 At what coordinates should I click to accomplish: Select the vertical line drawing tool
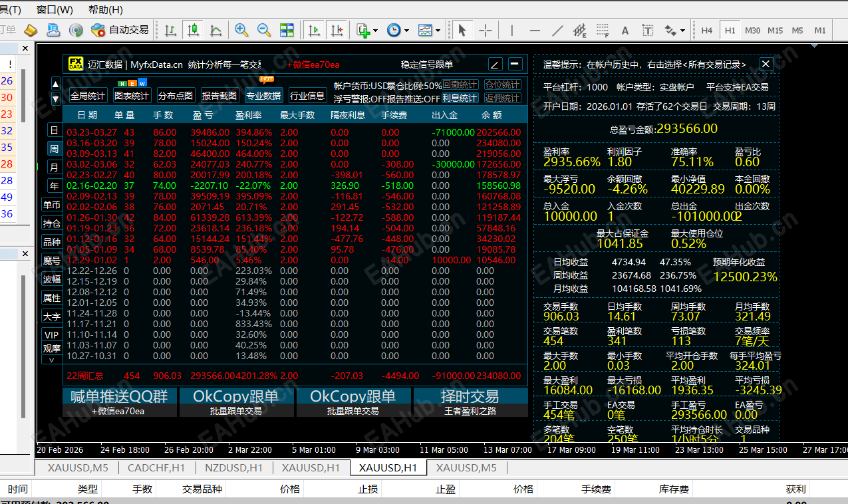[511, 30]
